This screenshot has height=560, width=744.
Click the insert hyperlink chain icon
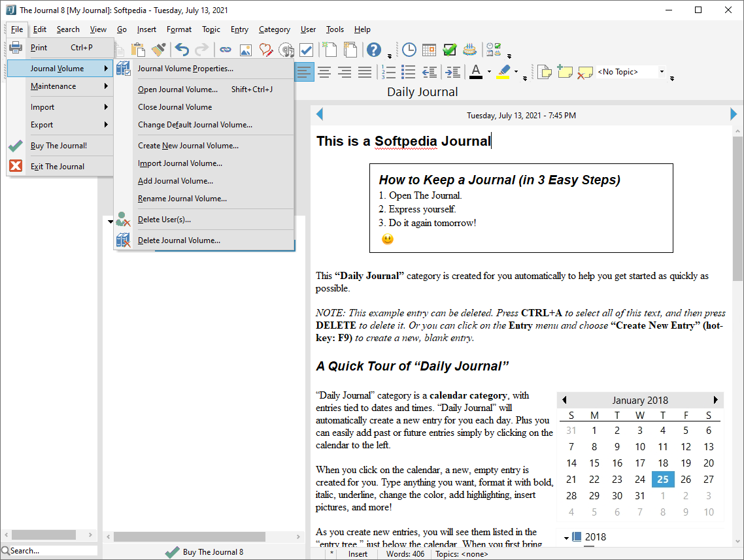pos(226,49)
